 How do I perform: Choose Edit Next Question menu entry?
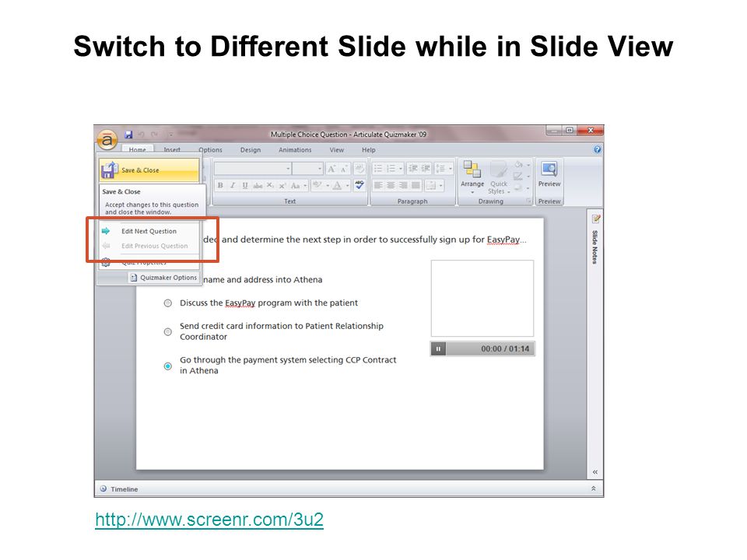click(149, 231)
